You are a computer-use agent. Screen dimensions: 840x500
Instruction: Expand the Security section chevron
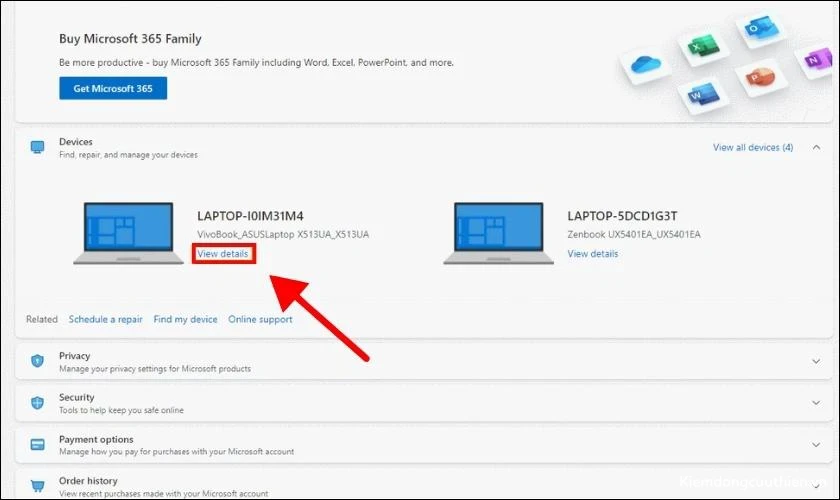tap(816, 402)
